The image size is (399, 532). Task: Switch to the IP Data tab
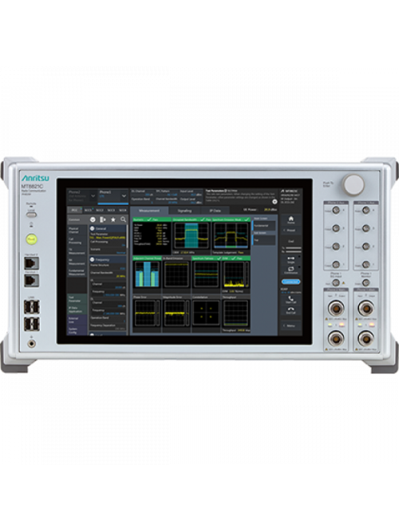(215, 211)
